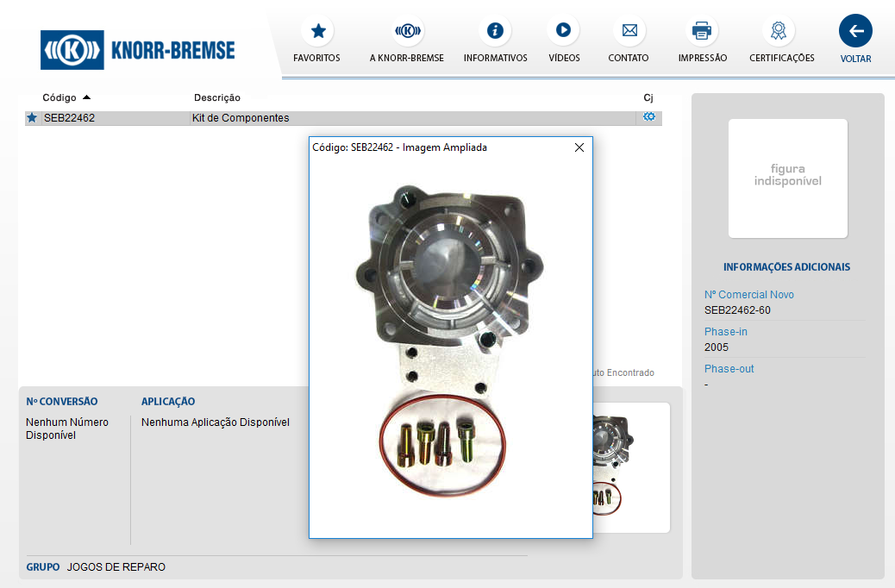Click the Favoritos star icon
The width and height of the screenshot is (895, 588).
point(317,31)
